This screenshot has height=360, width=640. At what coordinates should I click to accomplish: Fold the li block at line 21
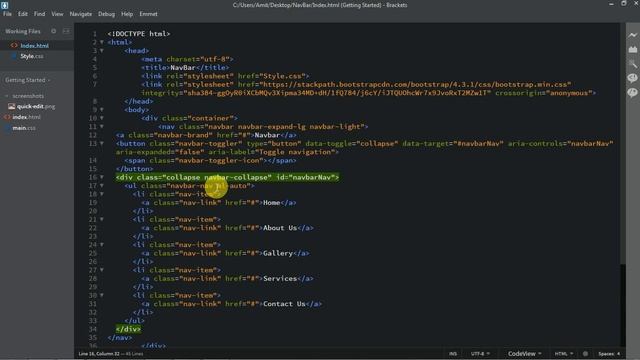click(102, 220)
